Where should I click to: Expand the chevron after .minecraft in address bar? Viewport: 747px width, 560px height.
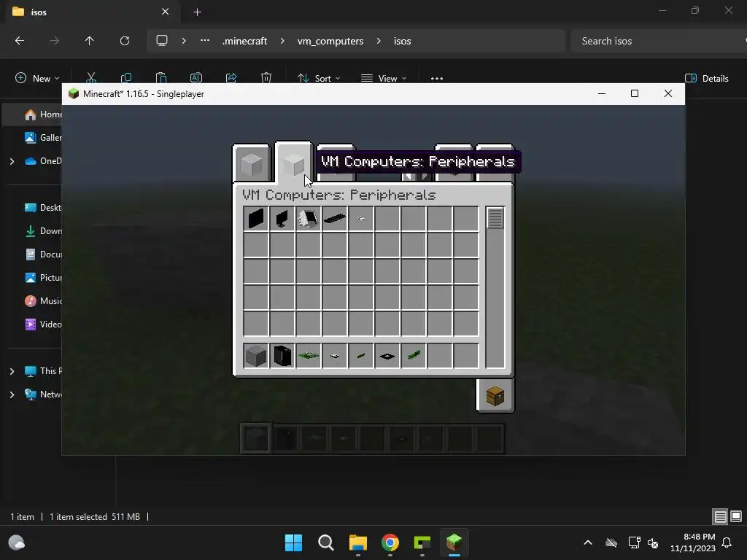click(x=282, y=41)
